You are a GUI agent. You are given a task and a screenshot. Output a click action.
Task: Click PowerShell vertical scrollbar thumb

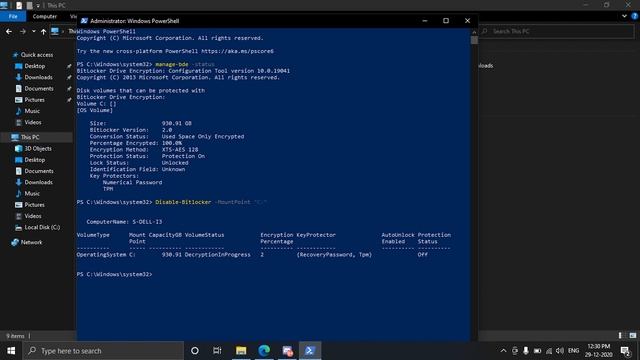tap(474, 40)
